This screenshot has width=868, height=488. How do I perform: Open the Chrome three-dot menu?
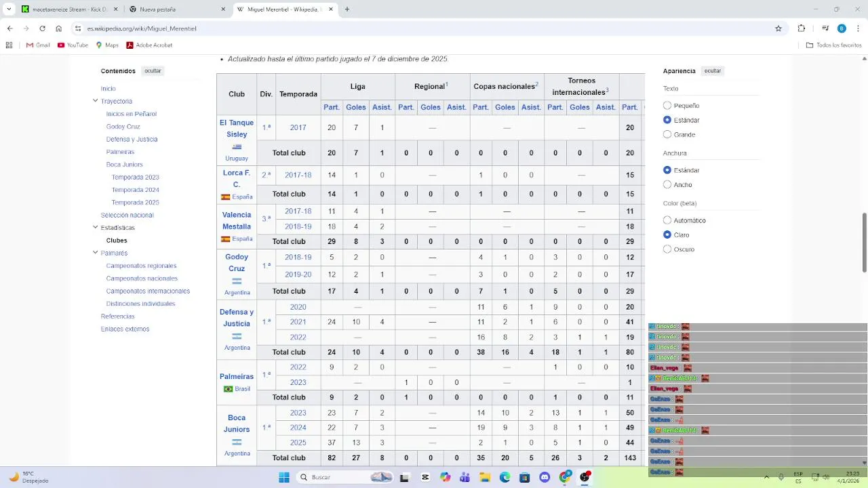click(859, 28)
